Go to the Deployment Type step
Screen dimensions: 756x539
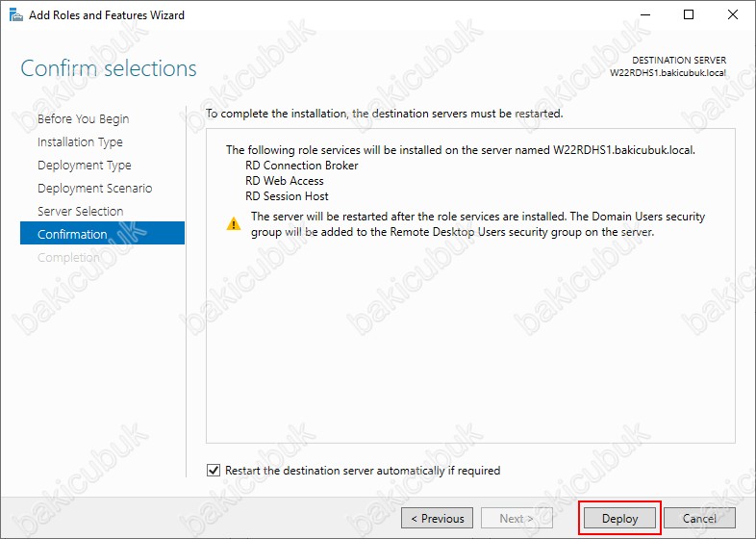pyautogui.click(x=85, y=165)
